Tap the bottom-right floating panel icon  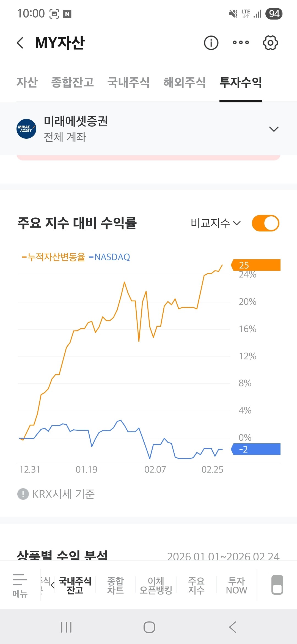277,585
